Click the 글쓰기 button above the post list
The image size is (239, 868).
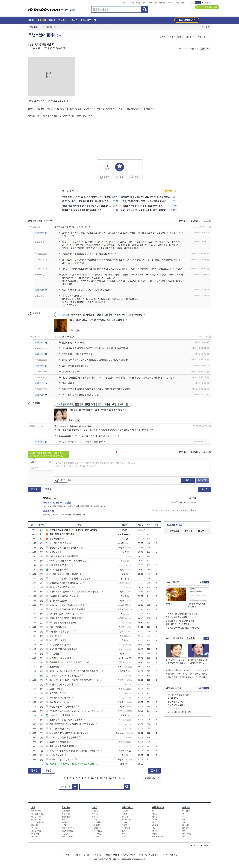click(204, 489)
